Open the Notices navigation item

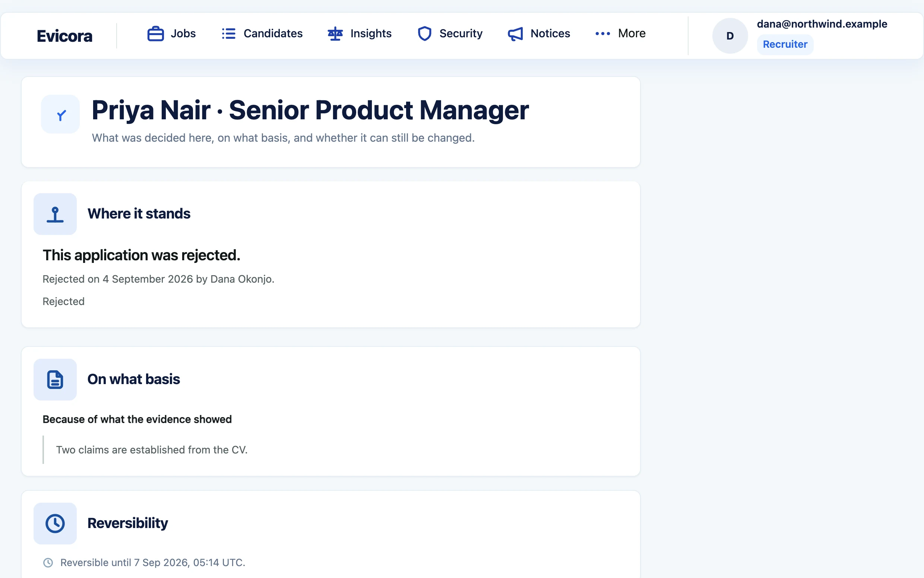(539, 34)
